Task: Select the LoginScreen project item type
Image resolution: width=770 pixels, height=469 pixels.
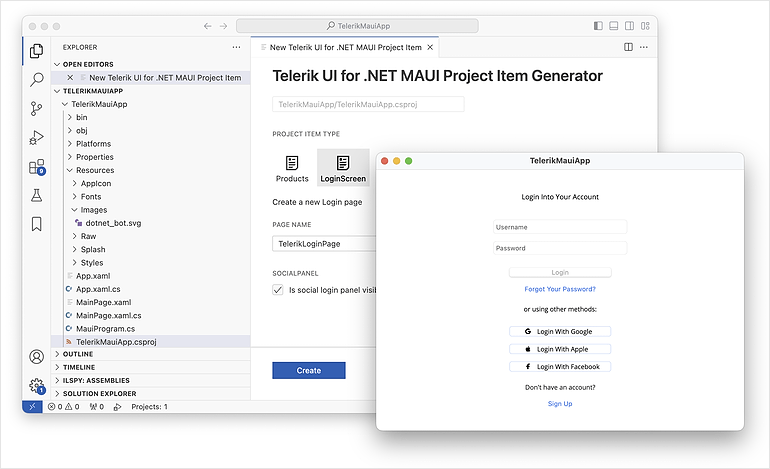Action: coord(343,168)
